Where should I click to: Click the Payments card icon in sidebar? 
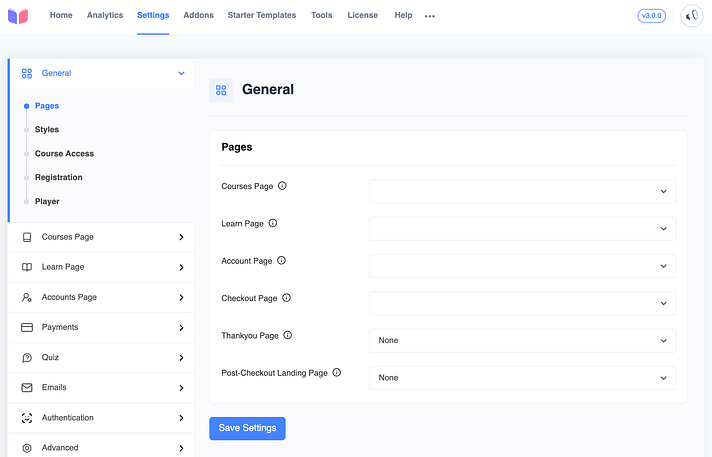(x=27, y=328)
